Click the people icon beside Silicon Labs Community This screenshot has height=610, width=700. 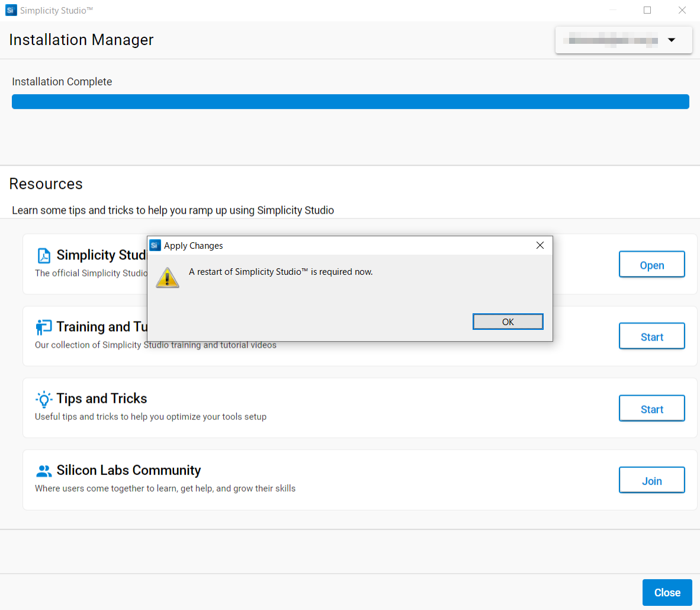pyautogui.click(x=44, y=471)
